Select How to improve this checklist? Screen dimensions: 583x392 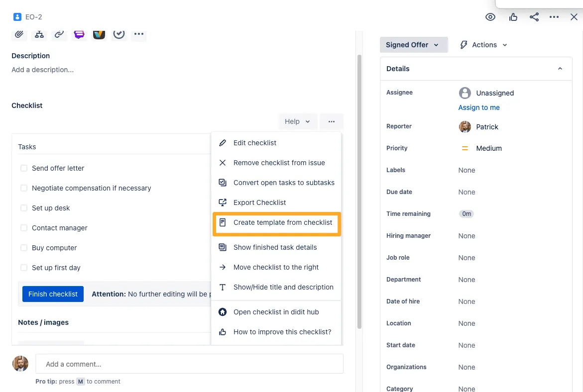click(x=276, y=332)
